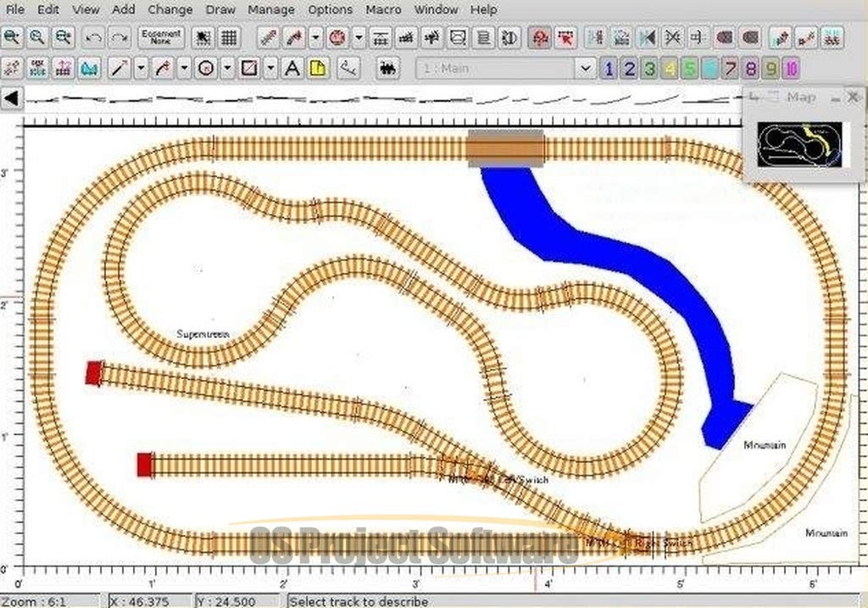Select the straight line draw tool
The width and height of the screenshot is (868, 608).
119,69
